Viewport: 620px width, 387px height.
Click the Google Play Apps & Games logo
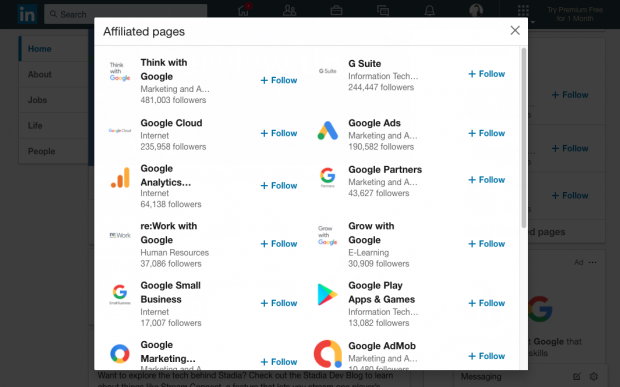click(x=327, y=294)
